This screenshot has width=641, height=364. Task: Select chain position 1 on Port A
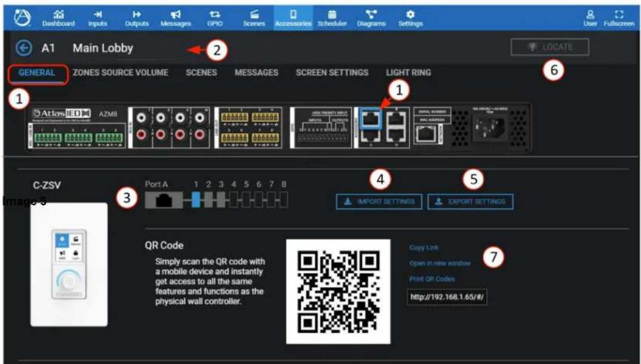click(196, 201)
